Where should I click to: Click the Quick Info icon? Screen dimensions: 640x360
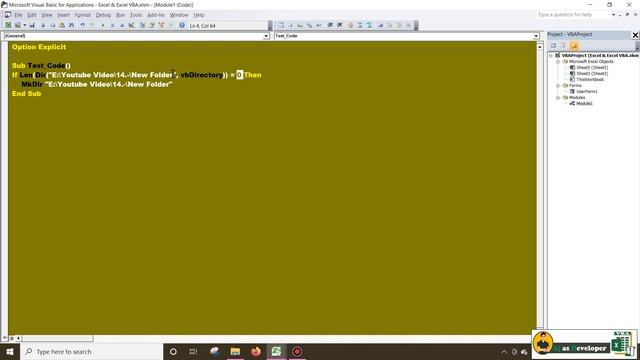pyautogui.click(x=300, y=25)
